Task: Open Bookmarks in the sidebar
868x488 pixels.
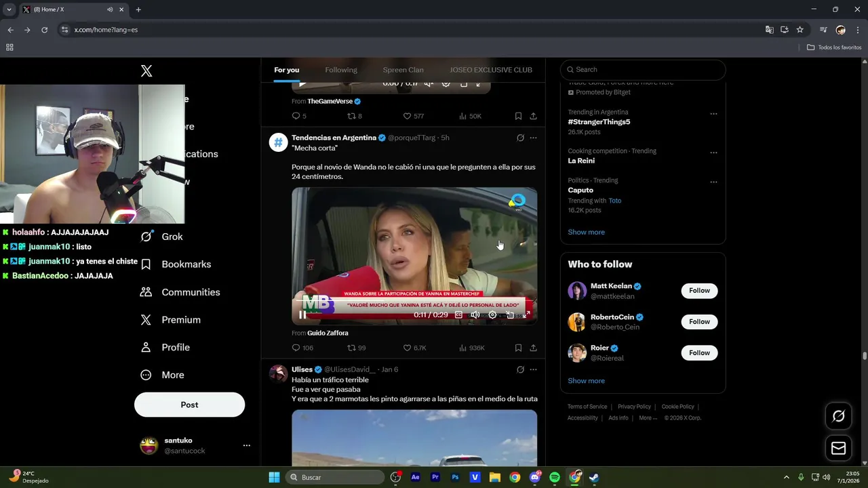Action: (x=176, y=264)
